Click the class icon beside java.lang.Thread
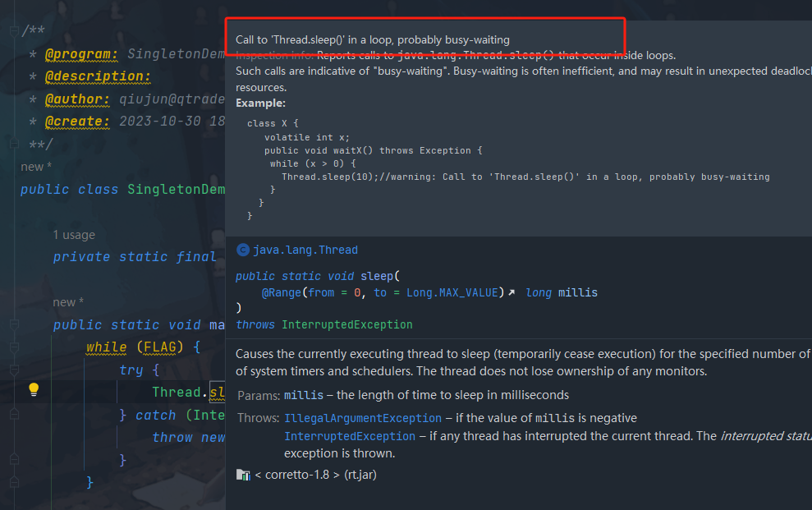The image size is (812, 510). tap(242, 250)
